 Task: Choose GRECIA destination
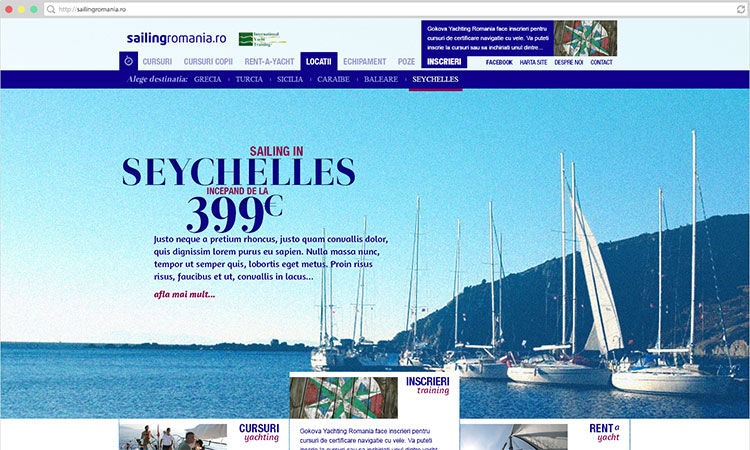point(208,79)
